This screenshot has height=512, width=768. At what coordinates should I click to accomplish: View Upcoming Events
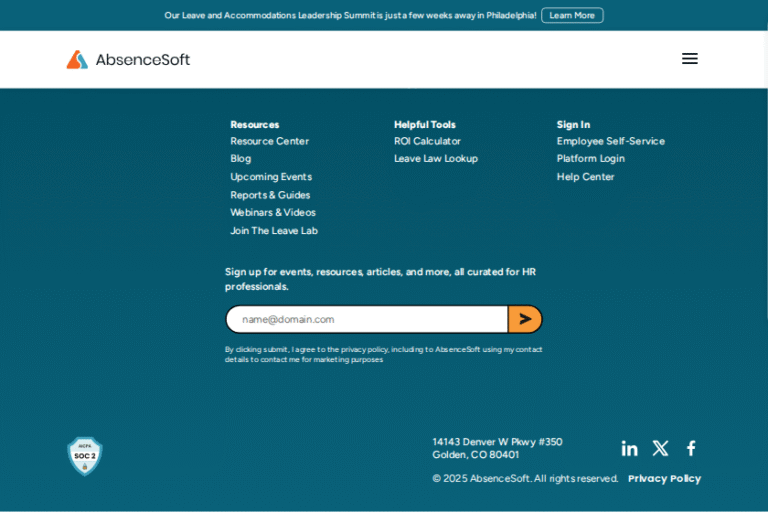tap(271, 177)
